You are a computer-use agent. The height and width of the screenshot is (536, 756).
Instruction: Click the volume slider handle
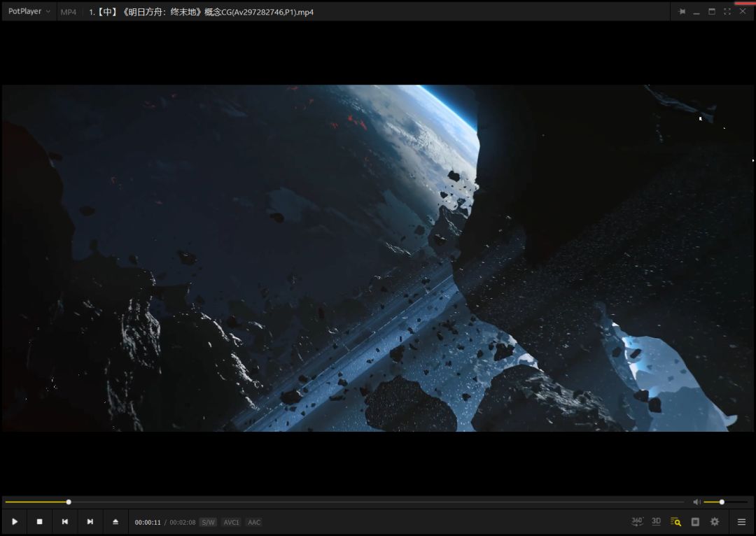[722, 502]
